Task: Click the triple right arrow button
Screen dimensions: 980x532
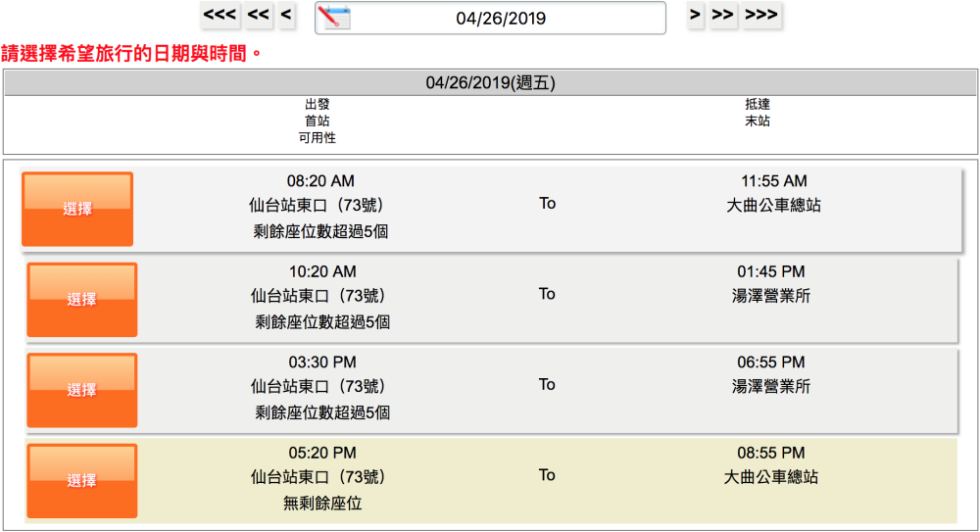Action: pyautogui.click(x=761, y=16)
